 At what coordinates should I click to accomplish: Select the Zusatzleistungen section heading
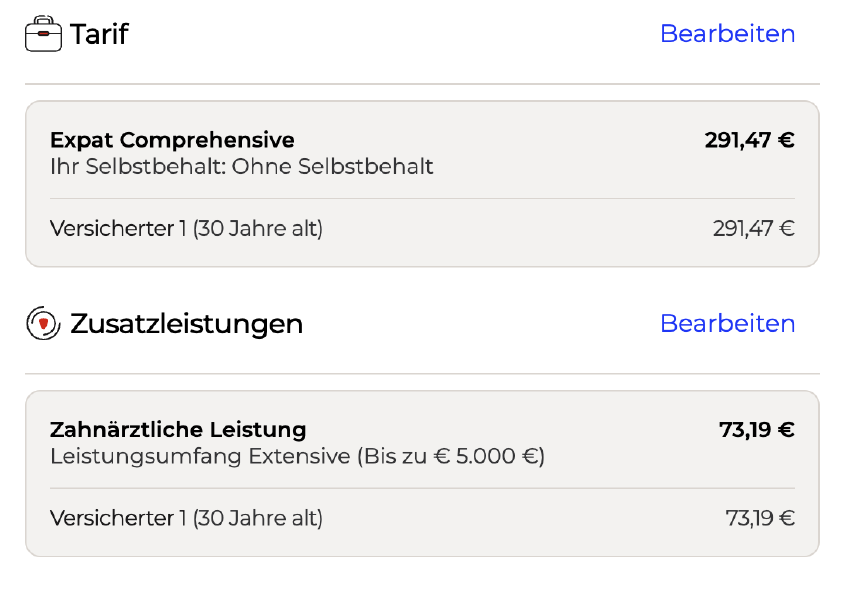[186, 324]
